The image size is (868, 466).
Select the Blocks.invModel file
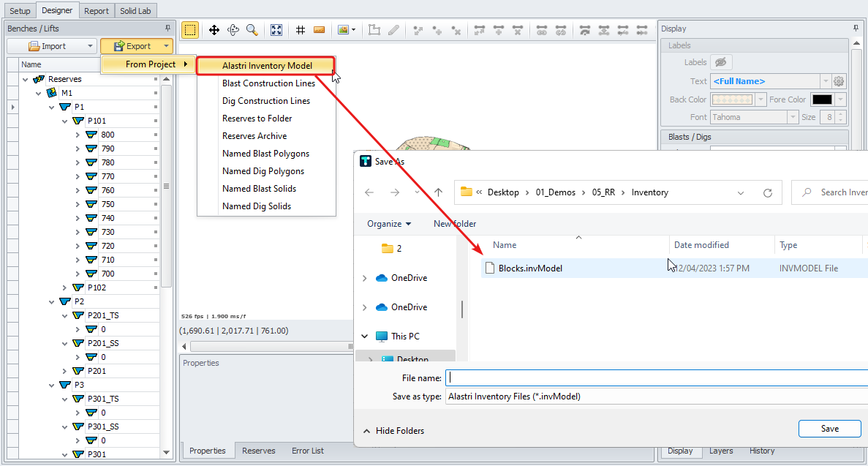[530, 268]
